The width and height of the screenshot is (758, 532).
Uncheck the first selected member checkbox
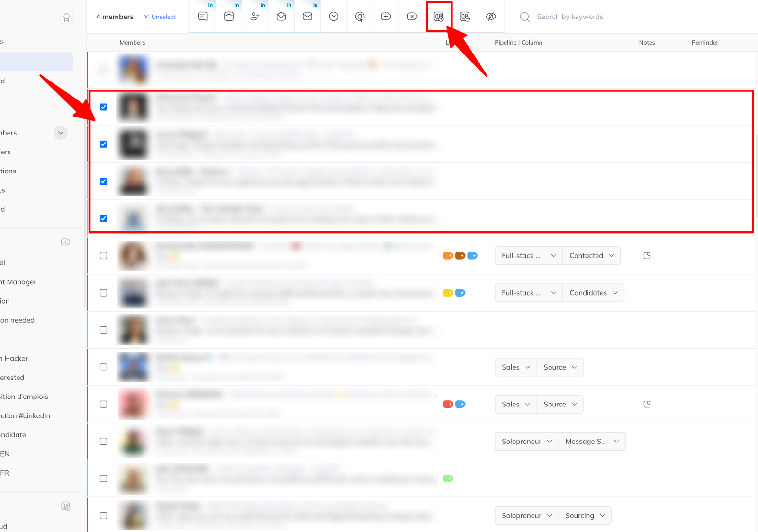click(x=103, y=107)
